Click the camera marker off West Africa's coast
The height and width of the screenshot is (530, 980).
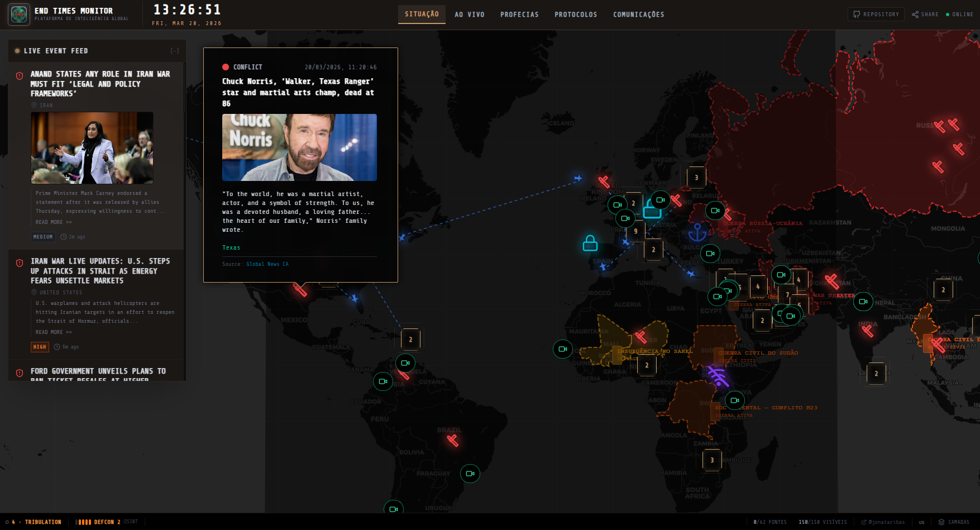click(562, 349)
